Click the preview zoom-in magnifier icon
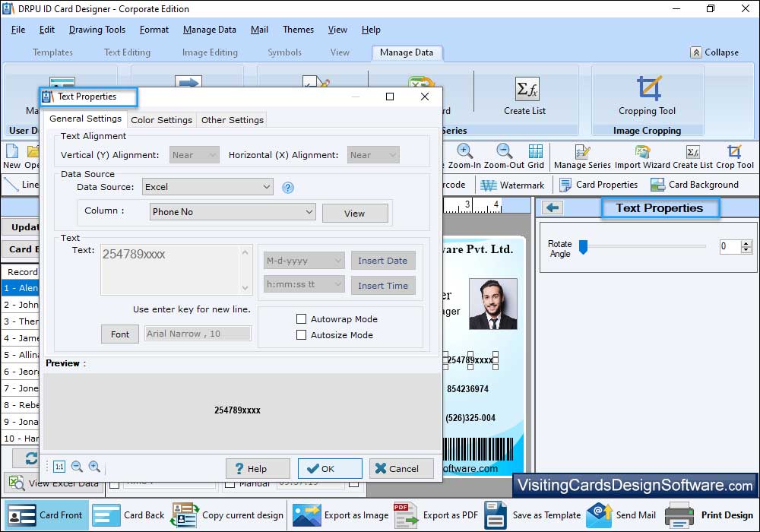Viewport: 760px width, 532px height. pyautogui.click(x=94, y=467)
